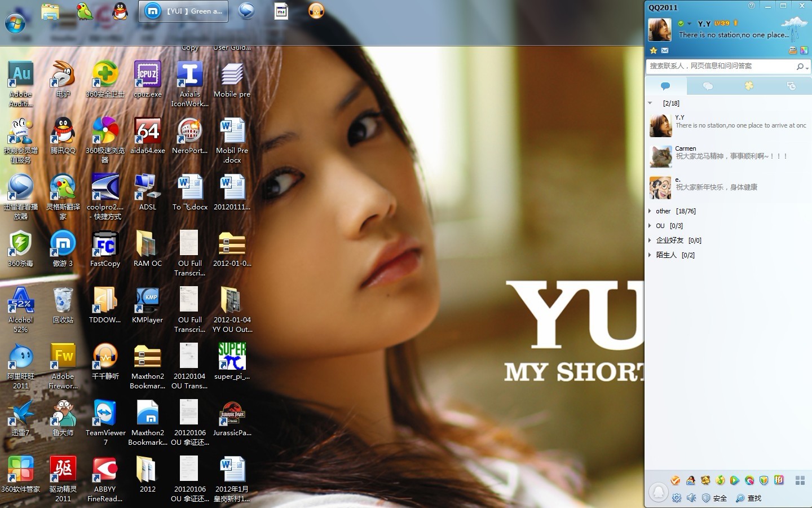
Task: Open the QQ application manager grid icon
Action: click(800, 480)
